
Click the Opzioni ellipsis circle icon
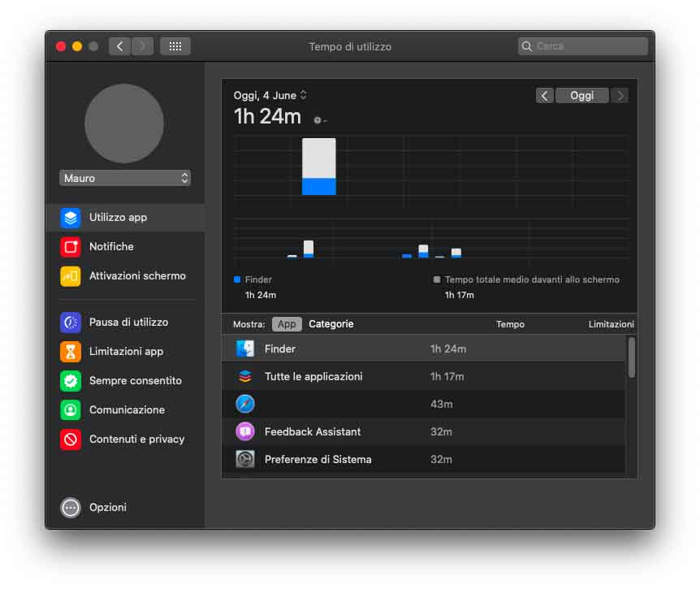click(71, 508)
